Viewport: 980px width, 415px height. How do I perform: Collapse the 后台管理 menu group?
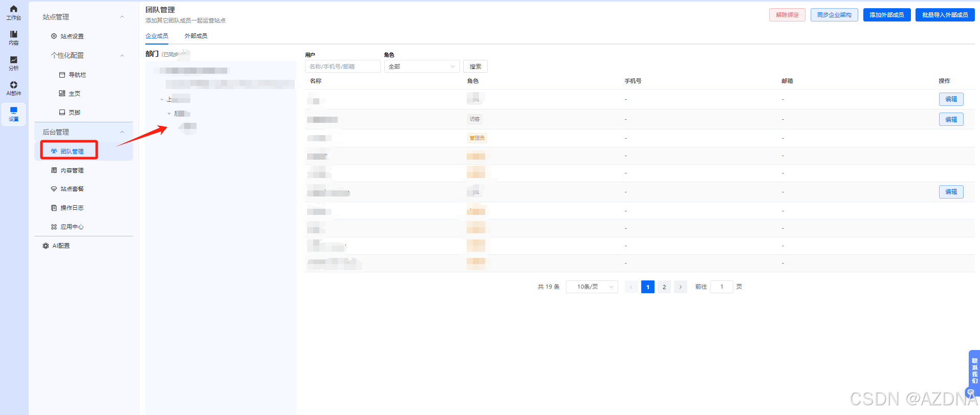click(122, 132)
